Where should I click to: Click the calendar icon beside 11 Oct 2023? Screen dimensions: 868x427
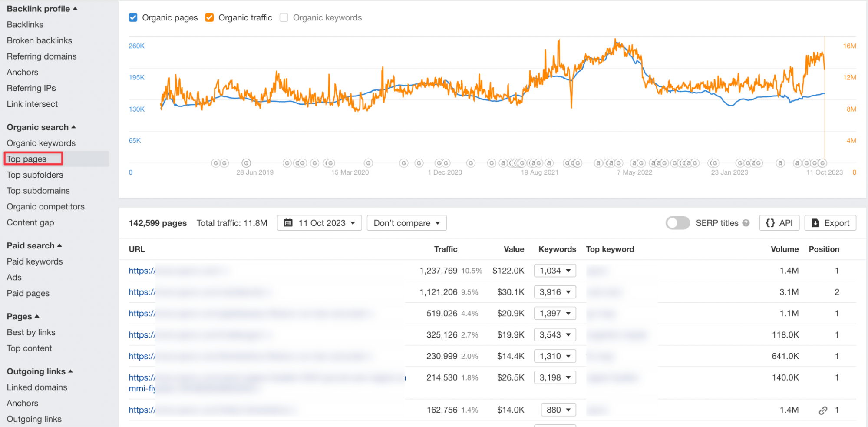coord(288,223)
